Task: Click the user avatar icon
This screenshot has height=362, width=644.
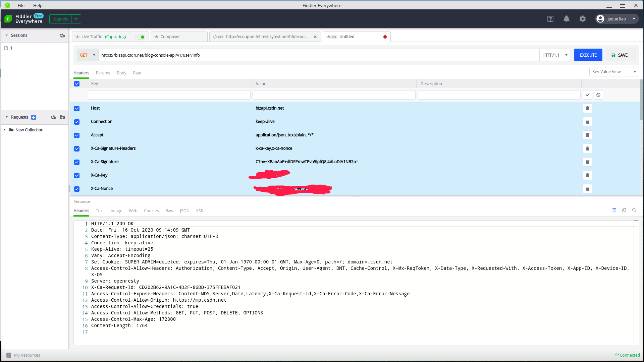Action: click(x=600, y=19)
